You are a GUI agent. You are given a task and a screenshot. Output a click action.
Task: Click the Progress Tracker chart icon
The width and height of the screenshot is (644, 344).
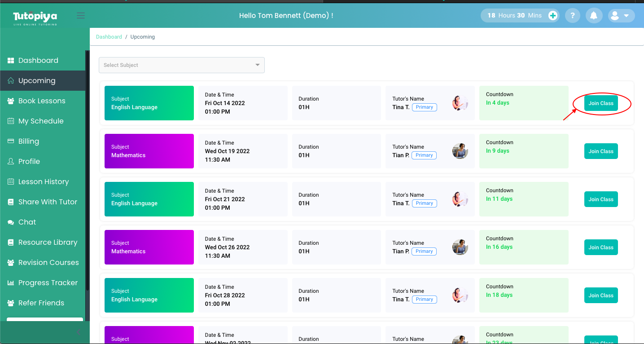click(x=11, y=283)
